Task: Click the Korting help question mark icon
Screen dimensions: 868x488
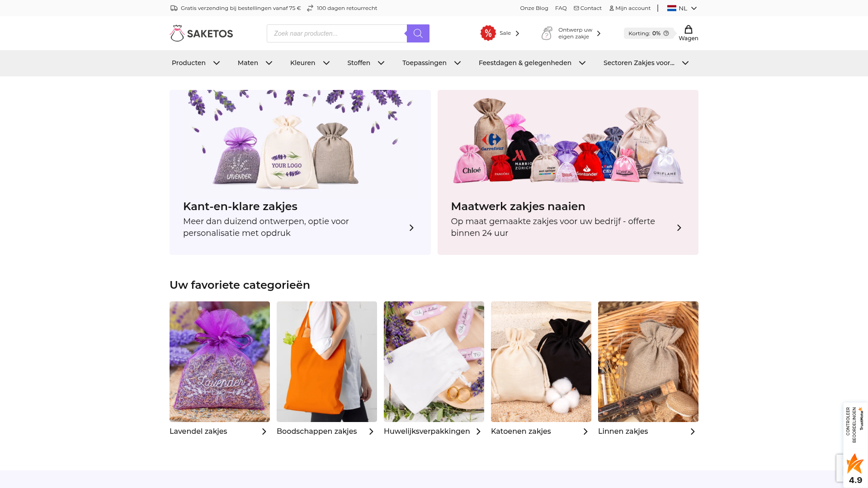Action: 666,33
